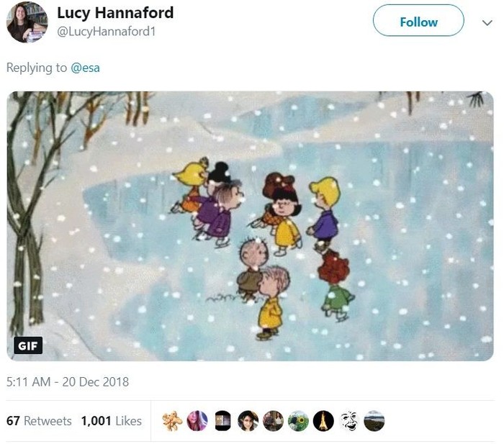Click the landscape photo liker avatar

pos(374,421)
